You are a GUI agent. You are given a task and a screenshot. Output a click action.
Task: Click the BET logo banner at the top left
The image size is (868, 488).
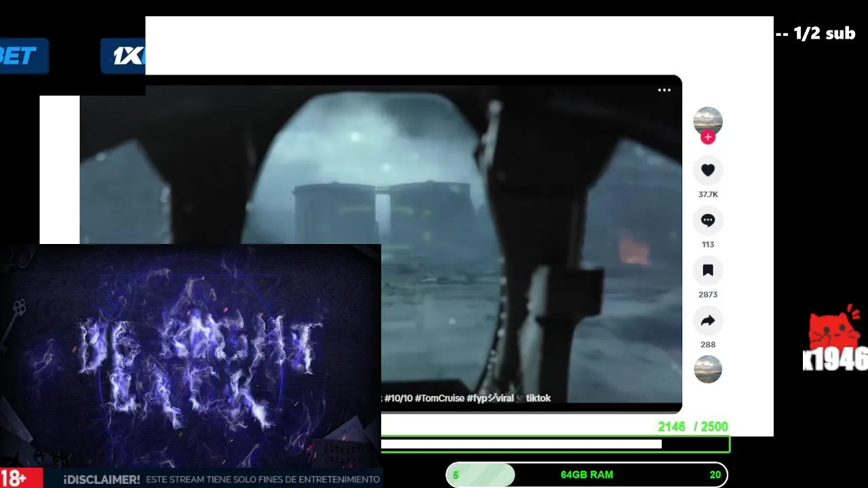tap(24, 56)
